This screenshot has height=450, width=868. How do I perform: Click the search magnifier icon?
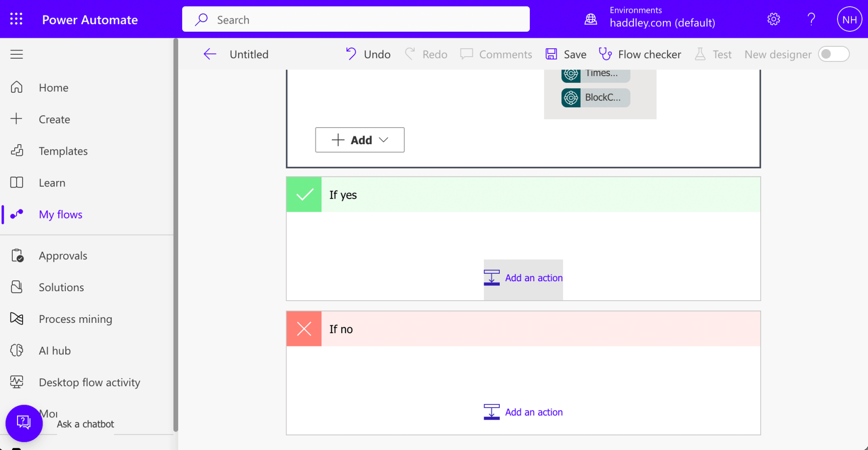point(201,19)
